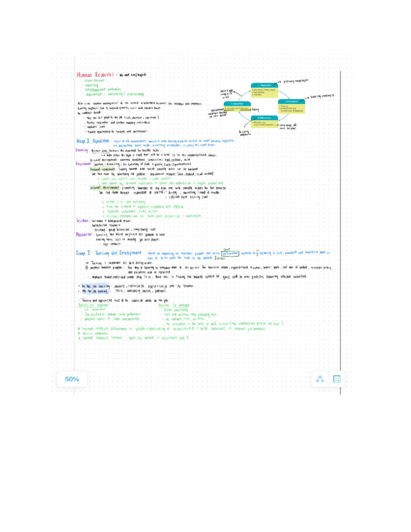The image size is (411, 532).
Task: Click the shapes diagram icon
Action: click(x=320, y=379)
